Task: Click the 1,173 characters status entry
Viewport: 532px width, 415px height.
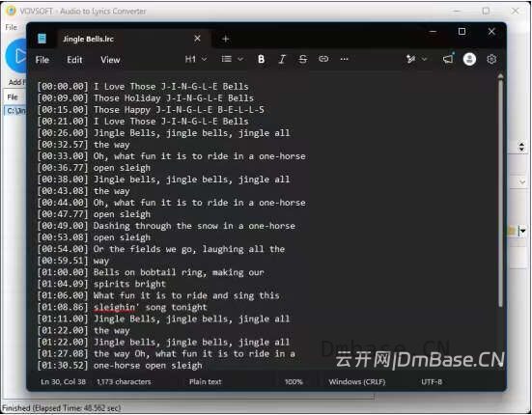Action: [x=124, y=382]
